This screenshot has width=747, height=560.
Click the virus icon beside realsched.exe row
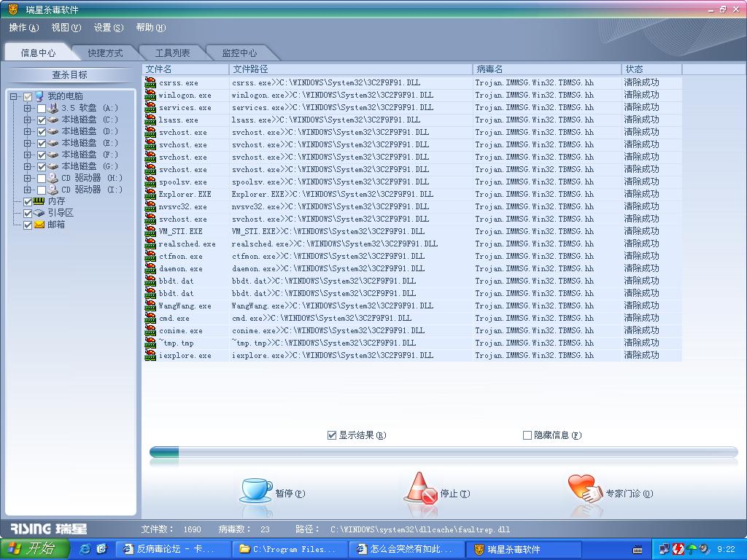(x=150, y=244)
